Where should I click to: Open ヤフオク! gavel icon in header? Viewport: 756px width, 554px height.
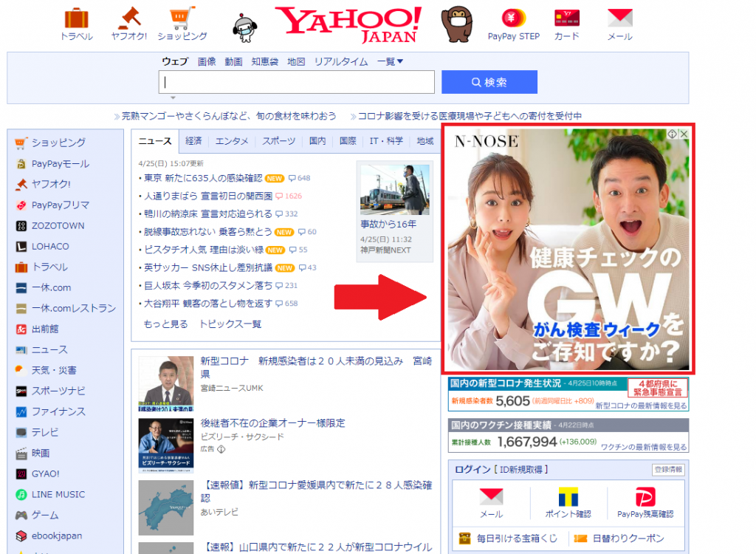point(129,18)
